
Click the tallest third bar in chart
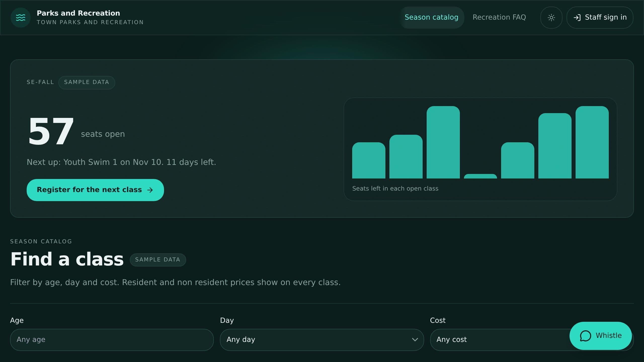coord(443,142)
